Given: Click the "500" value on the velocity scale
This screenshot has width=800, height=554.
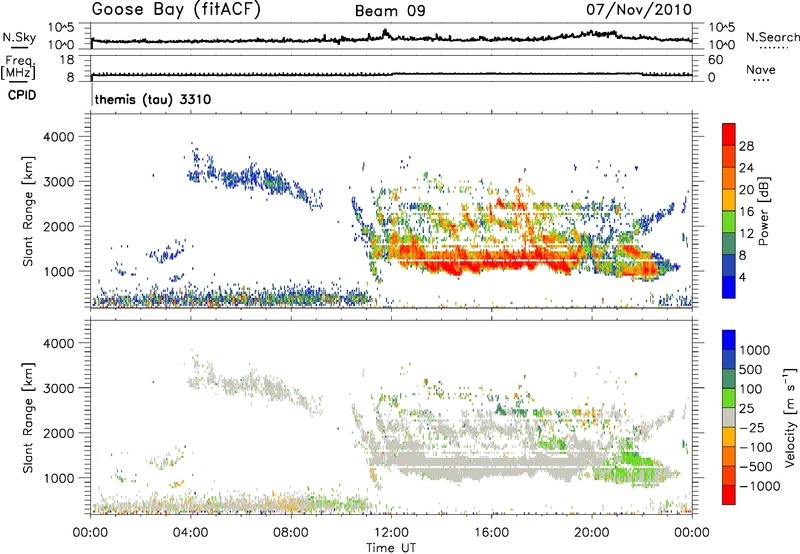Looking at the screenshot, I should click(x=753, y=369).
